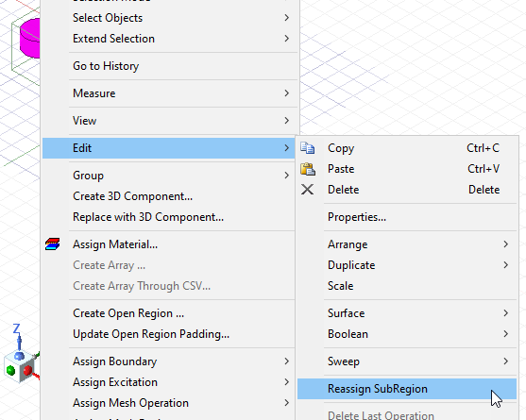This screenshot has height=420, width=526.
Task: Click the Paste clipboard icon
Action: pyautogui.click(x=307, y=169)
